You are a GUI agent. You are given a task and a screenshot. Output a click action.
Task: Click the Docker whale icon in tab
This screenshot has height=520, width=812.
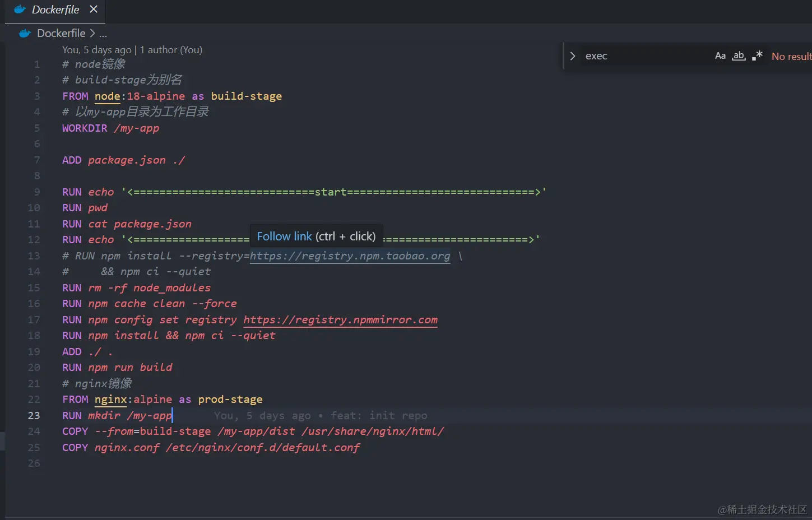(x=20, y=10)
